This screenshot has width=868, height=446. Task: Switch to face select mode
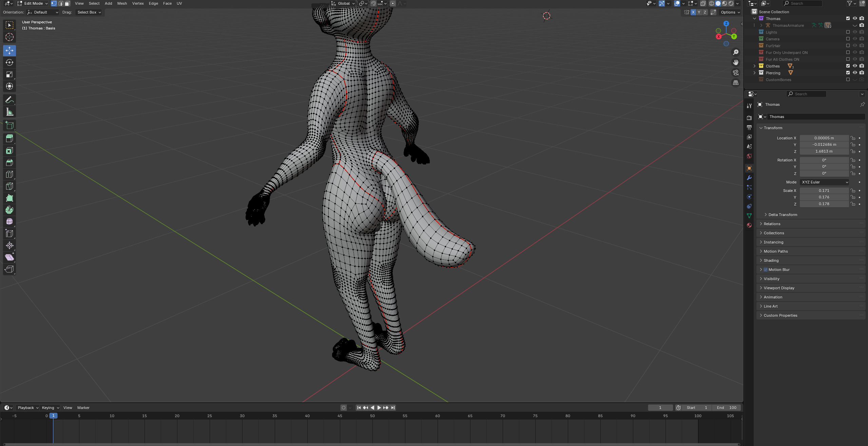click(x=67, y=3)
